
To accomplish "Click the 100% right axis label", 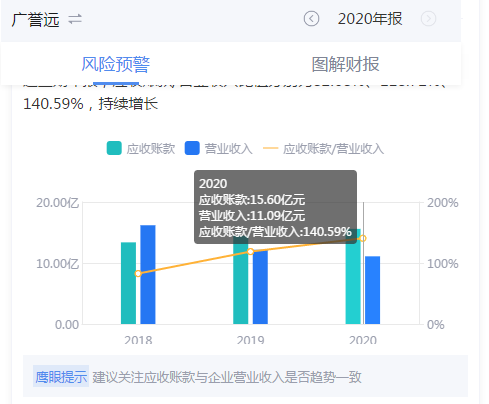I will (x=443, y=264).
